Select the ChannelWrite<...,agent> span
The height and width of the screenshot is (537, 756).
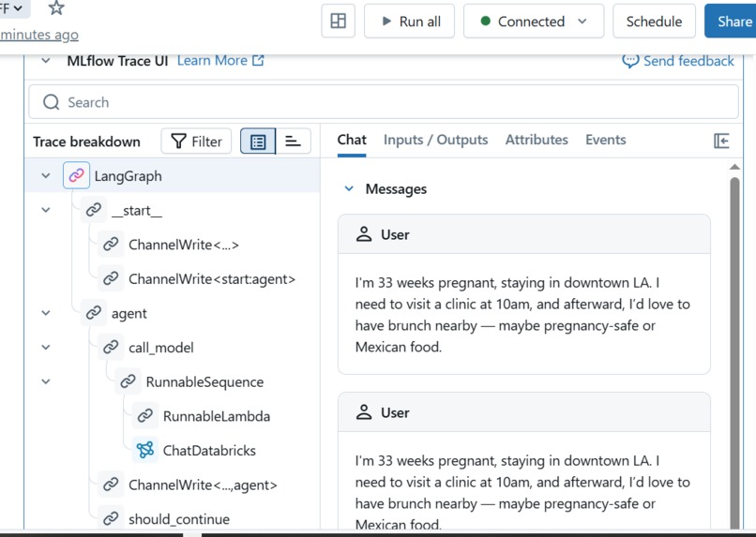click(x=203, y=485)
